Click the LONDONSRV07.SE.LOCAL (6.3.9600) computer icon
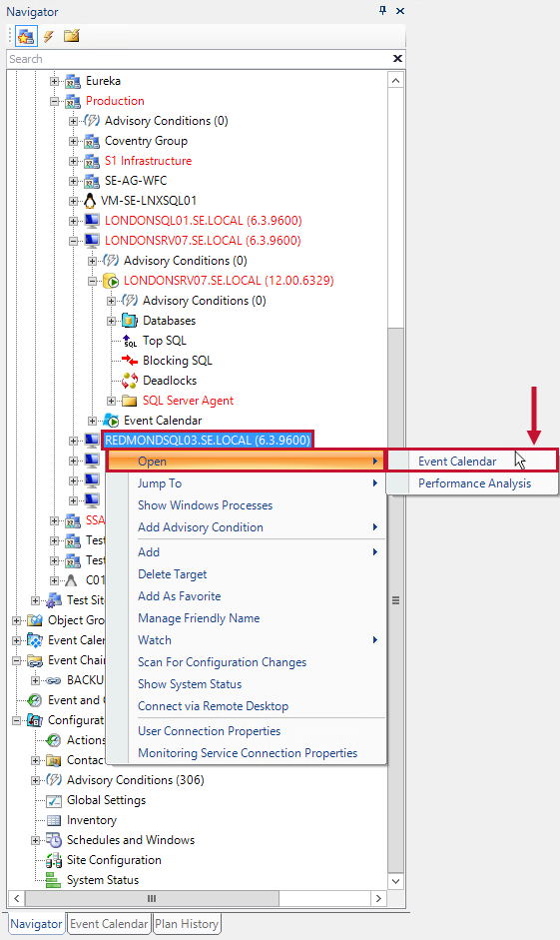 [92, 241]
